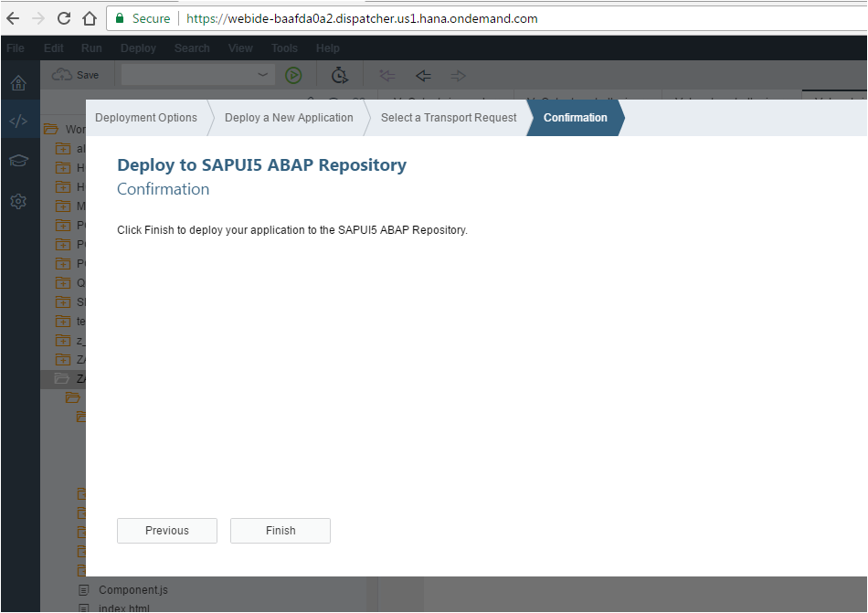The image size is (868, 613).
Task: Expand the 'z_' folder in workspace tree
Action: (x=70, y=341)
